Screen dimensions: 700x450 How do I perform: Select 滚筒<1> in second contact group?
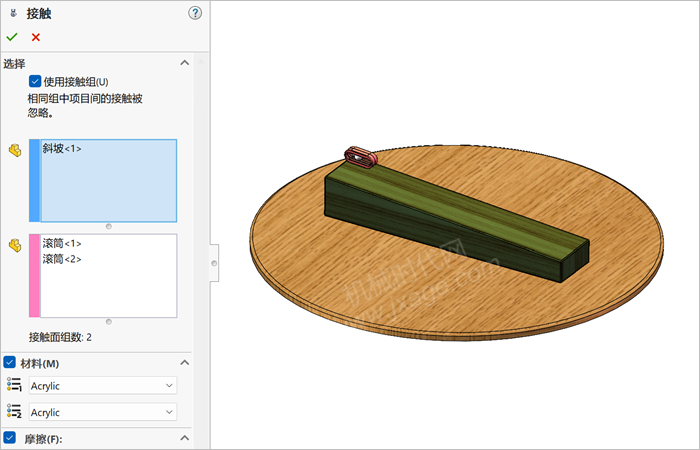click(62, 243)
